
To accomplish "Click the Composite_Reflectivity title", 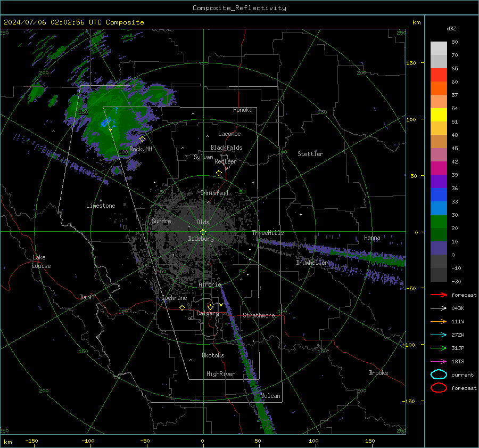I will click(240, 8).
